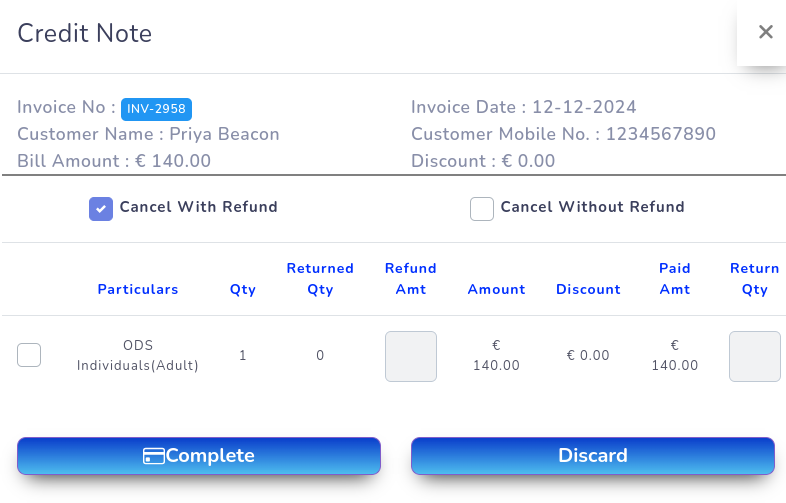Click the Discount column header

coord(588,289)
